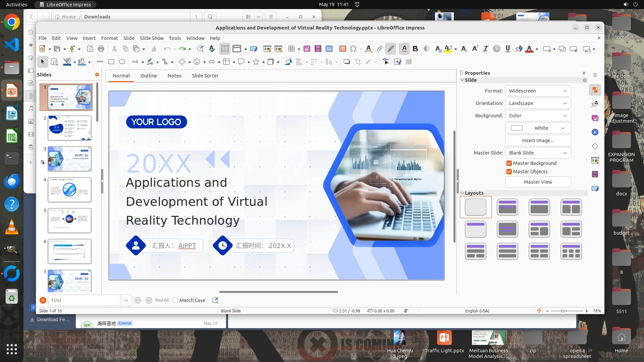Uncheck the Master Background checkbox

[509, 163]
